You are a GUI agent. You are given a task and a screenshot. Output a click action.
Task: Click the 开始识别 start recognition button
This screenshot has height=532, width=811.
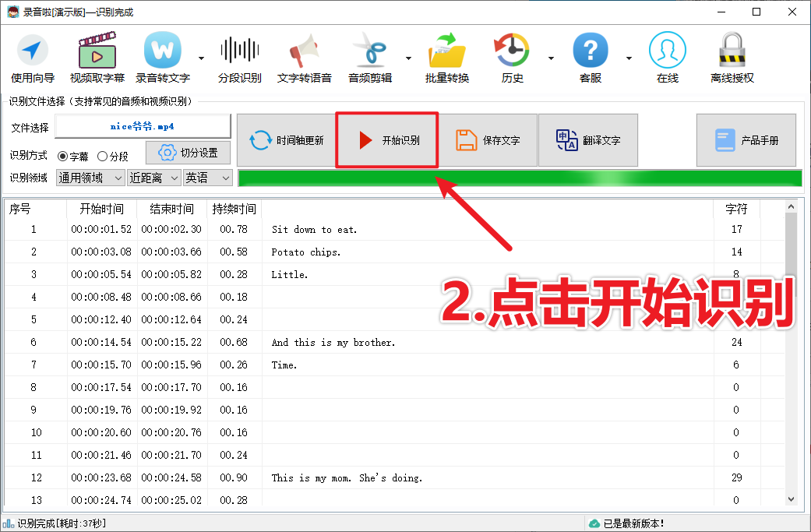pyautogui.click(x=387, y=140)
